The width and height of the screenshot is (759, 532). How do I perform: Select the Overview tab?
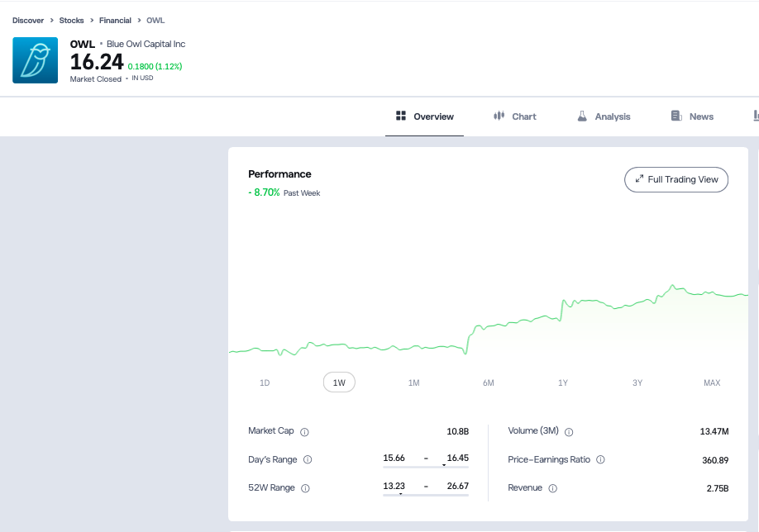[425, 116]
